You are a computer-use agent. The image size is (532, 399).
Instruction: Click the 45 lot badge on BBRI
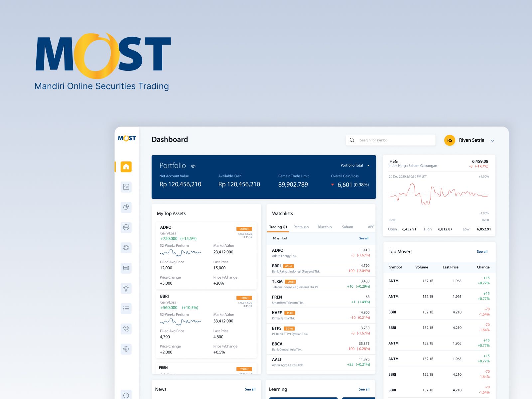pos(288,266)
